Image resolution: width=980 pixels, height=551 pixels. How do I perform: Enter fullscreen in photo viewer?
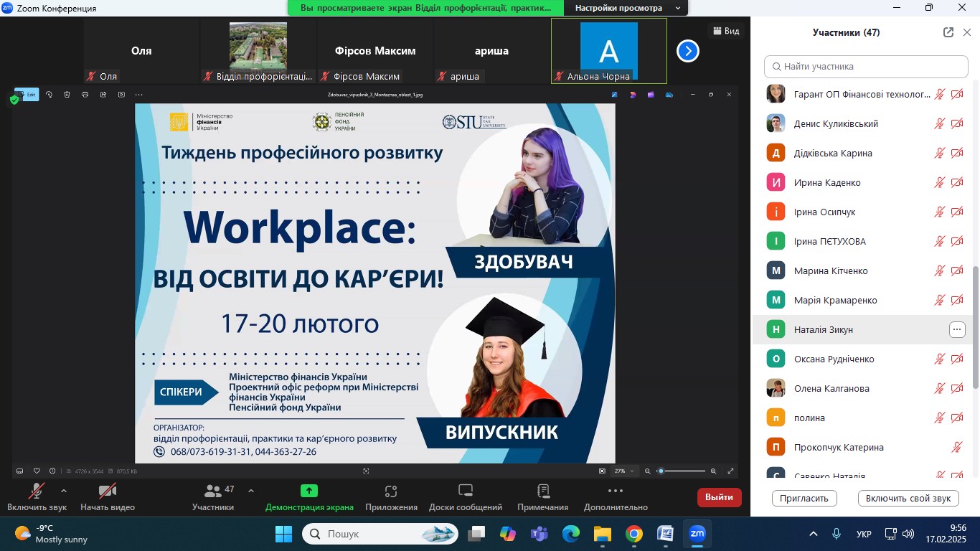731,471
